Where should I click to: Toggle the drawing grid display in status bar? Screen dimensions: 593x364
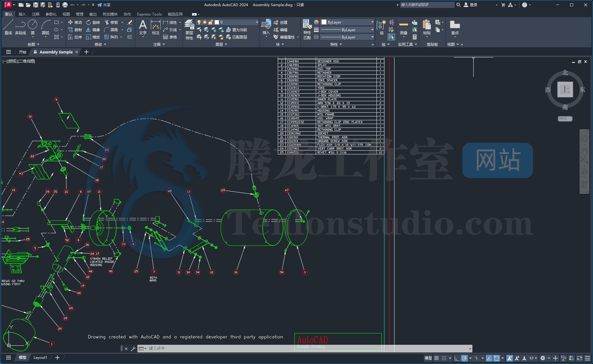[437, 358]
